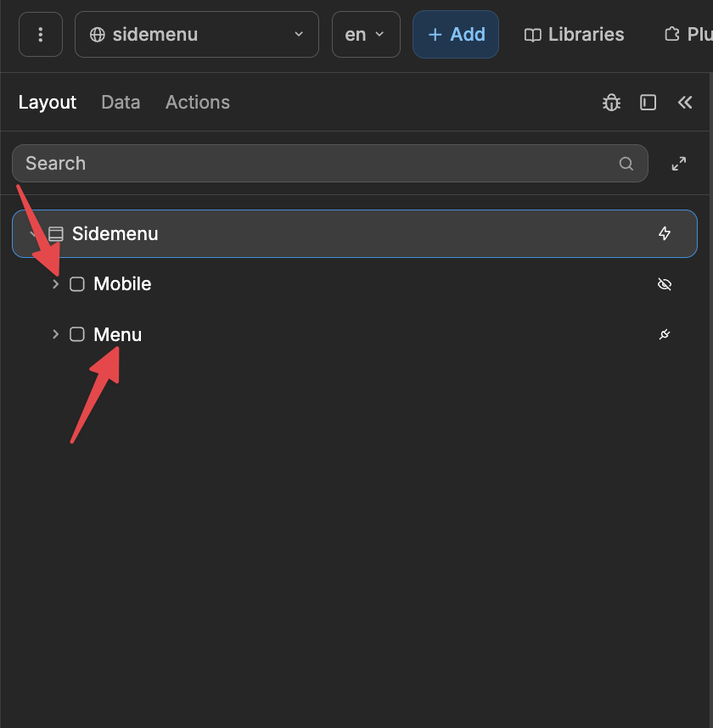The height and width of the screenshot is (728, 713).
Task: Collapse the panel with the double-chevron icon
Action: coord(685,102)
